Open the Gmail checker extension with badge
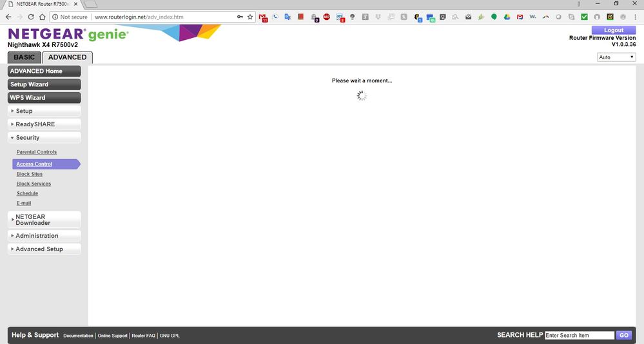The height and width of the screenshot is (344, 644). (x=263, y=17)
